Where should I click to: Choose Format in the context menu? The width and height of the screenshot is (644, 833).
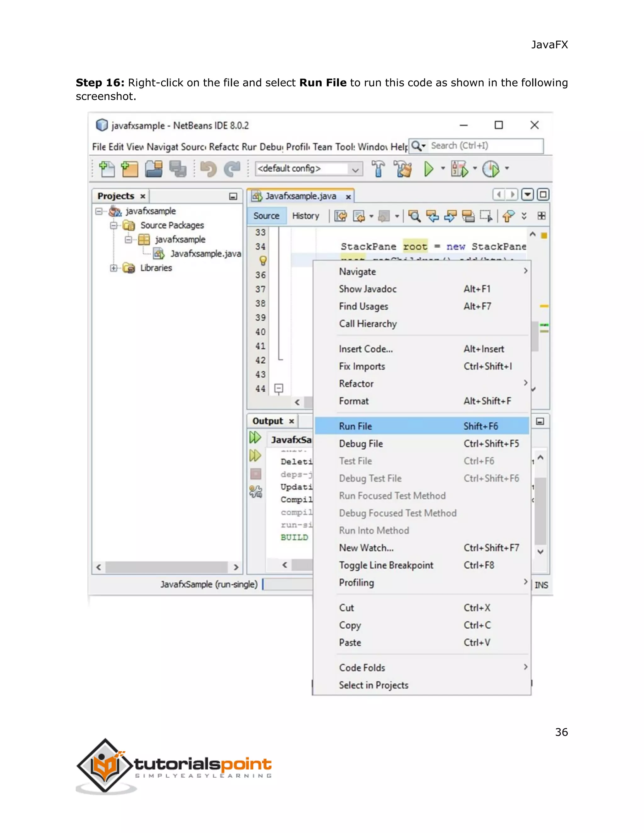click(x=422, y=401)
